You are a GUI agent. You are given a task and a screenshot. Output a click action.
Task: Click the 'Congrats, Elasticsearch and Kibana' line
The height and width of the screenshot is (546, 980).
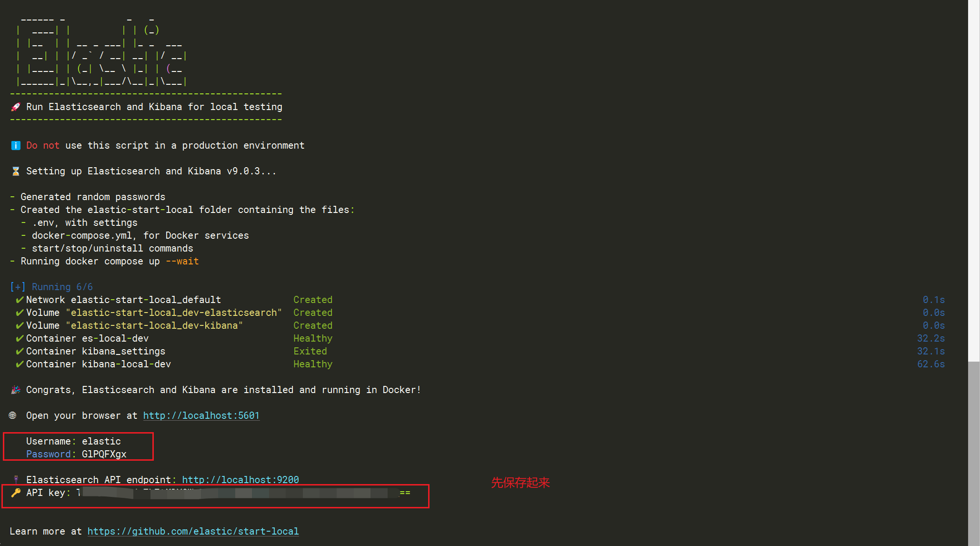coord(224,390)
